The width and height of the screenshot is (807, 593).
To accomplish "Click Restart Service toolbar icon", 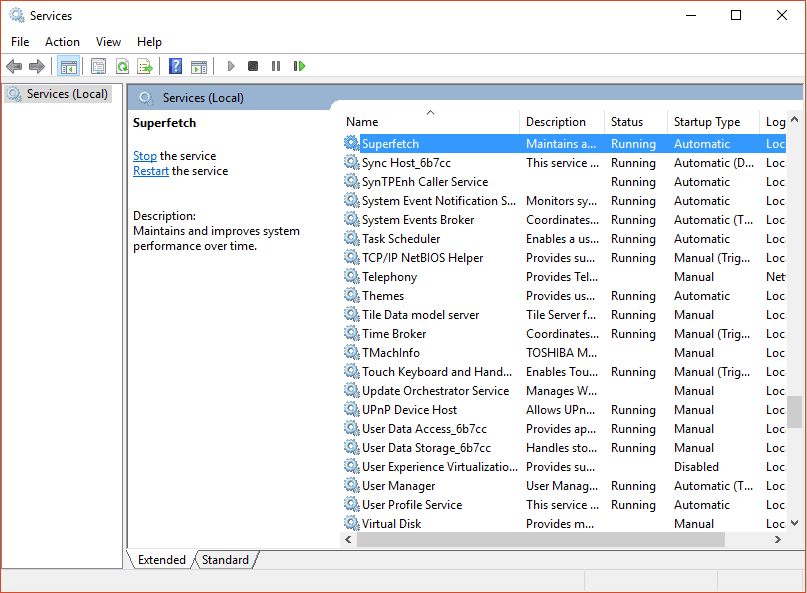I will coord(300,66).
